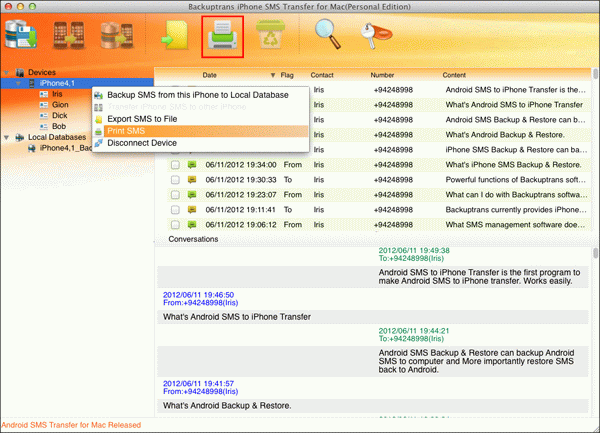Tick the checkbox for 19:23:07 message
Screen dimensions: 600x433
click(175, 195)
